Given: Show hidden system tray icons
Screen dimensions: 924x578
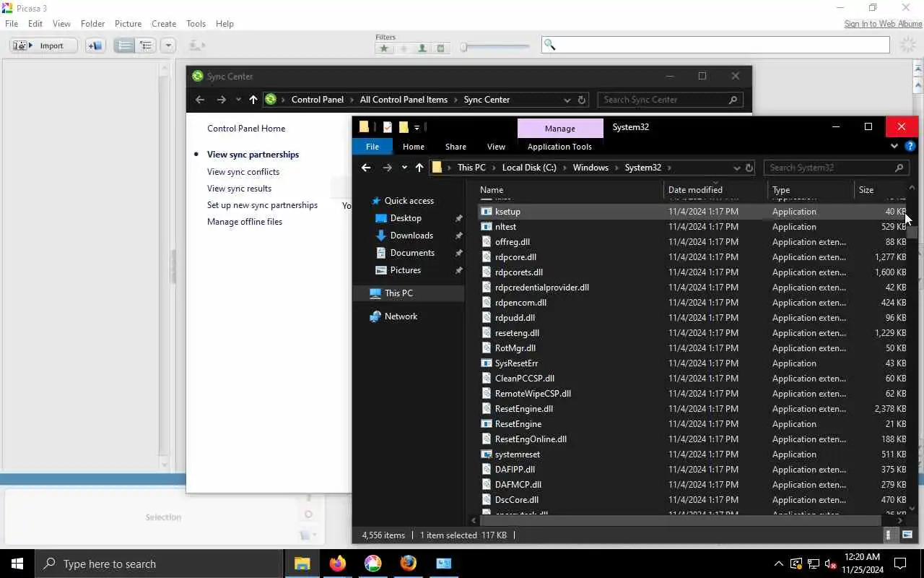Looking at the screenshot, I should pyautogui.click(x=778, y=564).
